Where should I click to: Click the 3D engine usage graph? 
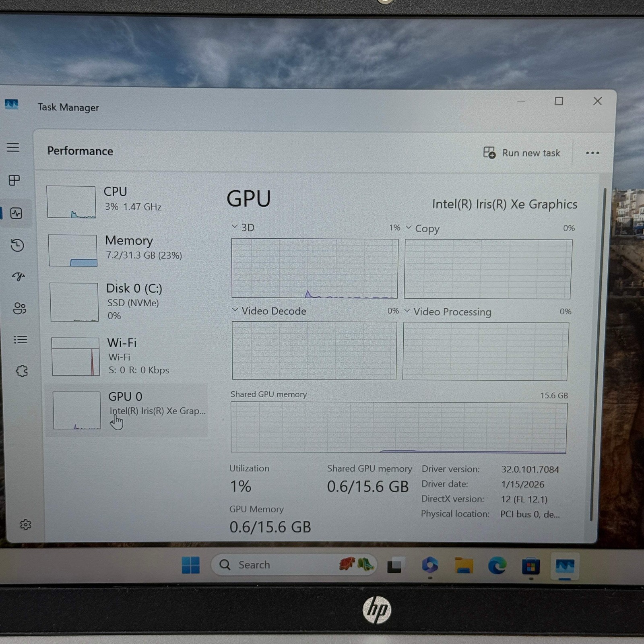(x=315, y=268)
